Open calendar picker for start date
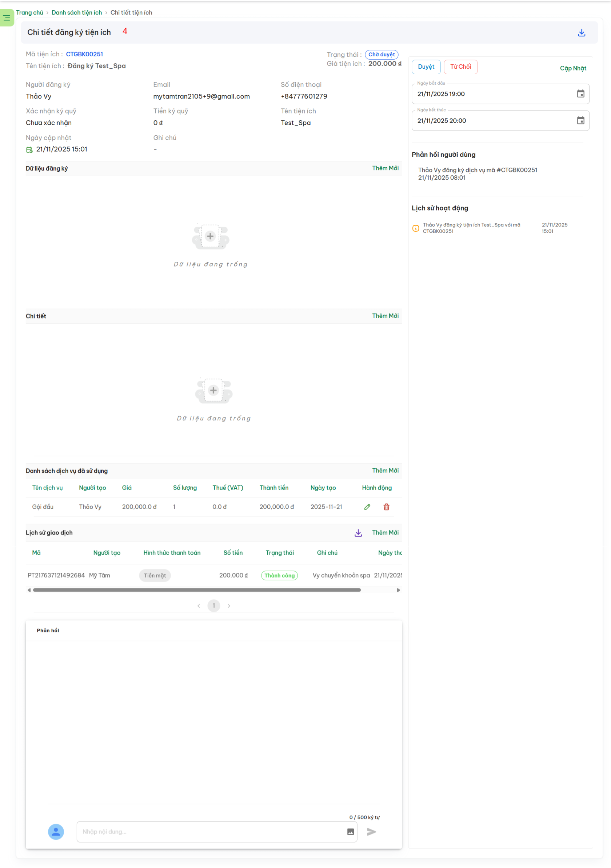 [580, 94]
